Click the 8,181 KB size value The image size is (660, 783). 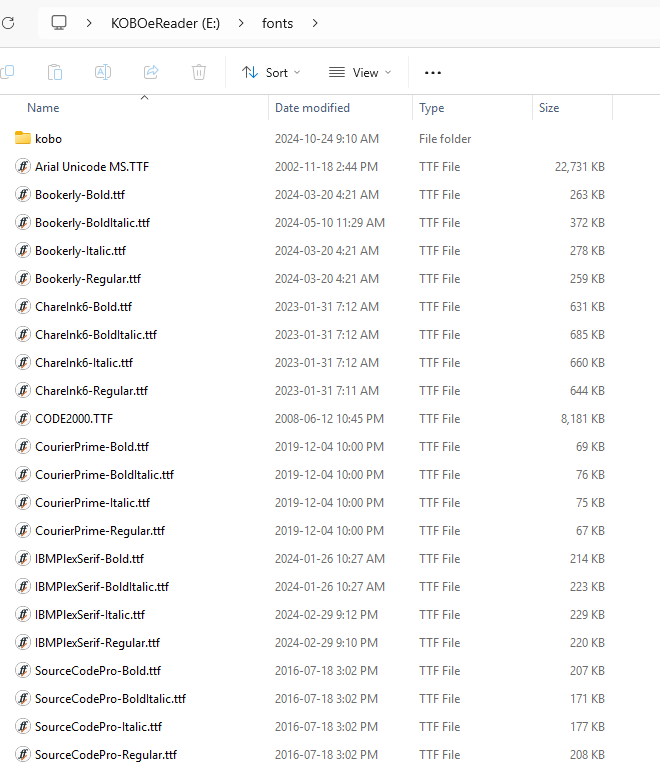click(x=583, y=418)
